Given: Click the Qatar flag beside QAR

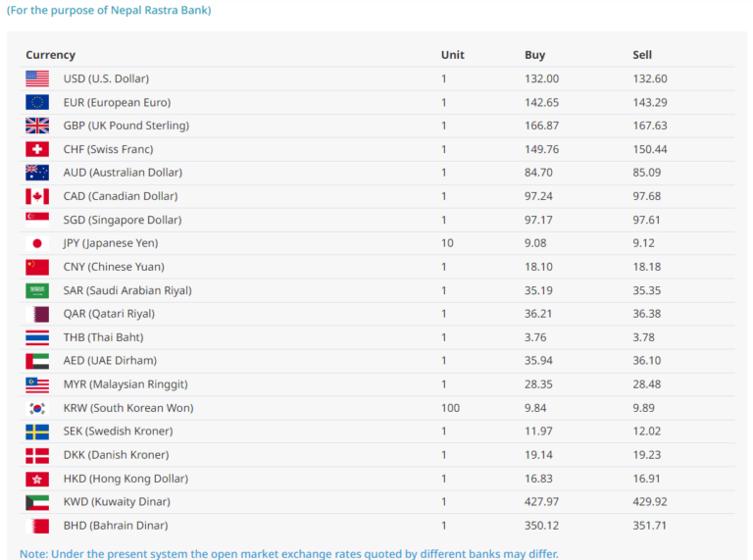Looking at the screenshot, I should click(37, 314).
